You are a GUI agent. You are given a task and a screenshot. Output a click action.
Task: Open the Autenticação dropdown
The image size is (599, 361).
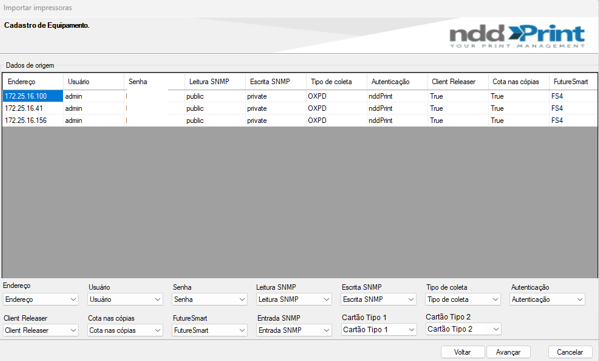pos(547,299)
